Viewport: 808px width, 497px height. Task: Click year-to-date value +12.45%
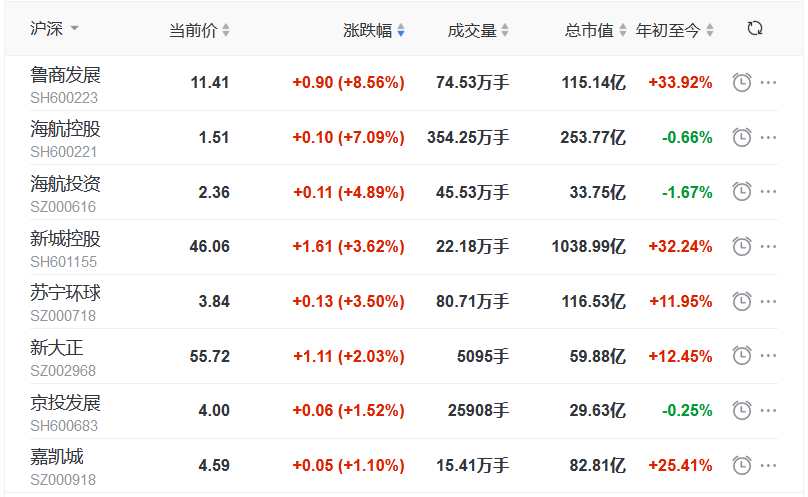click(681, 356)
